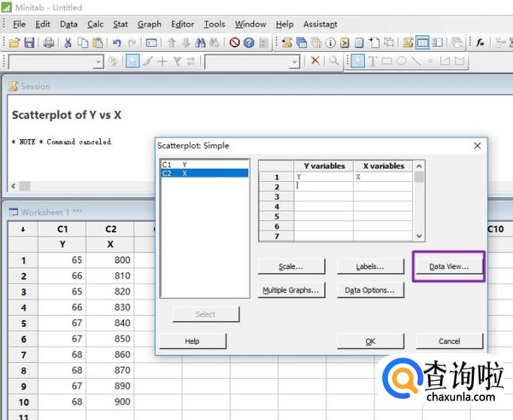513x420 pixels.
Task: Open the Stat menu
Action: click(120, 24)
